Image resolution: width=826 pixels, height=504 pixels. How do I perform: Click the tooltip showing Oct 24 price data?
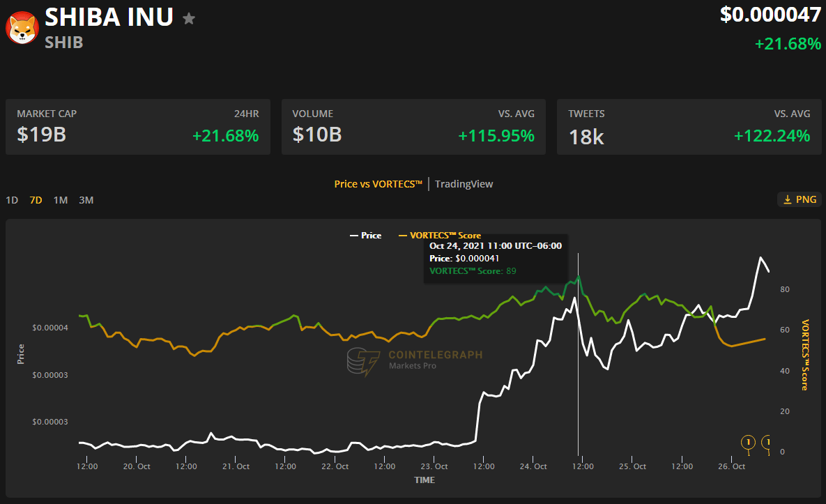pyautogui.click(x=496, y=258)
